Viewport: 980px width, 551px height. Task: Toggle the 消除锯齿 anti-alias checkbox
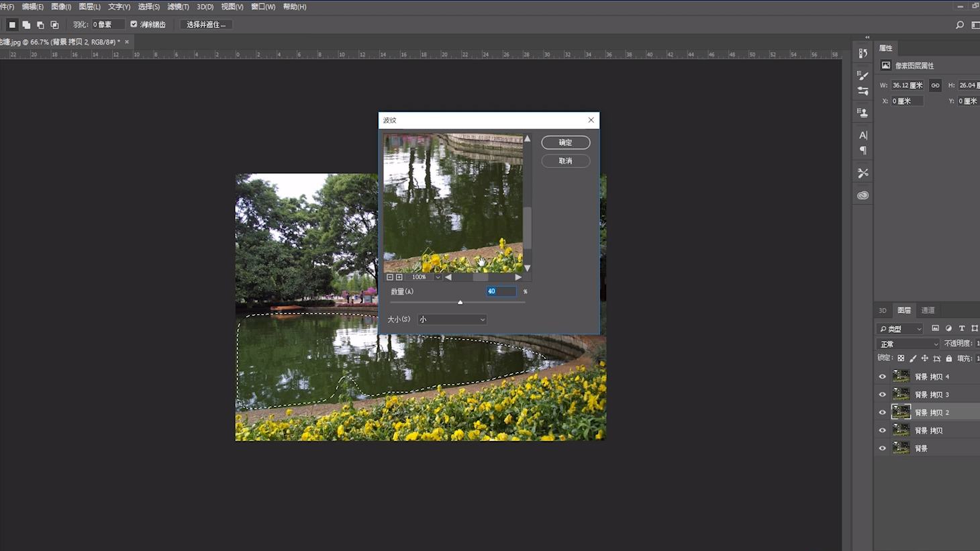click(134, 24)
